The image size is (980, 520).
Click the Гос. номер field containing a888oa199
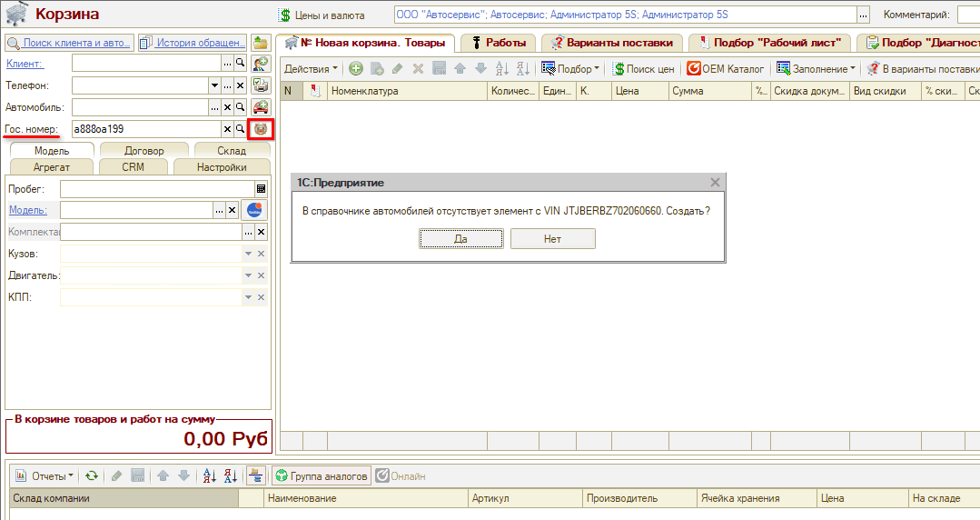click(147, 129)
